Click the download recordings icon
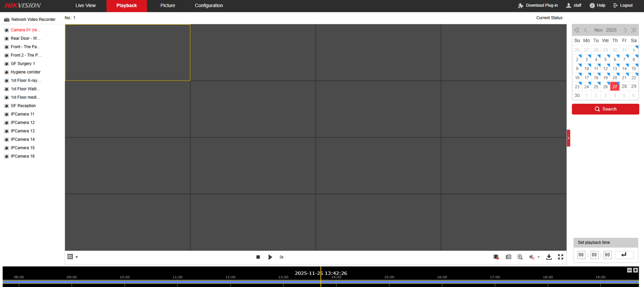This screenshot has height=287, width=644. [549, 257]
